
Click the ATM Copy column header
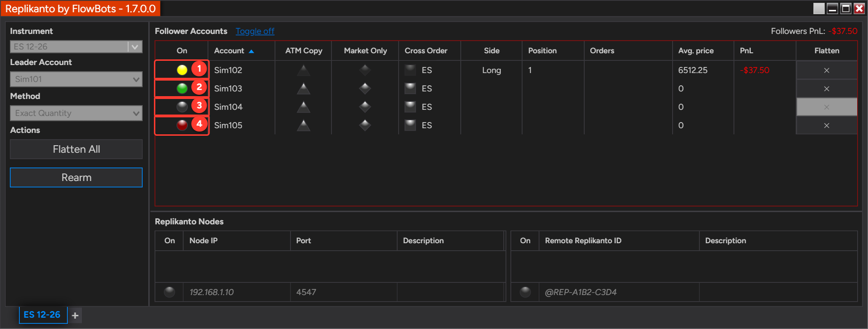pos(304,50)
